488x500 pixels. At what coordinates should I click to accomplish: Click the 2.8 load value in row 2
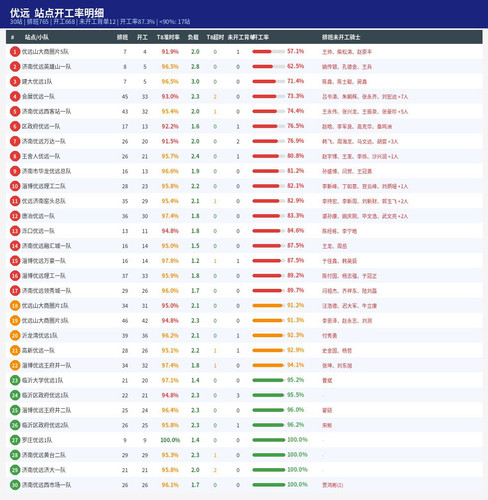[x=195, y=67]
